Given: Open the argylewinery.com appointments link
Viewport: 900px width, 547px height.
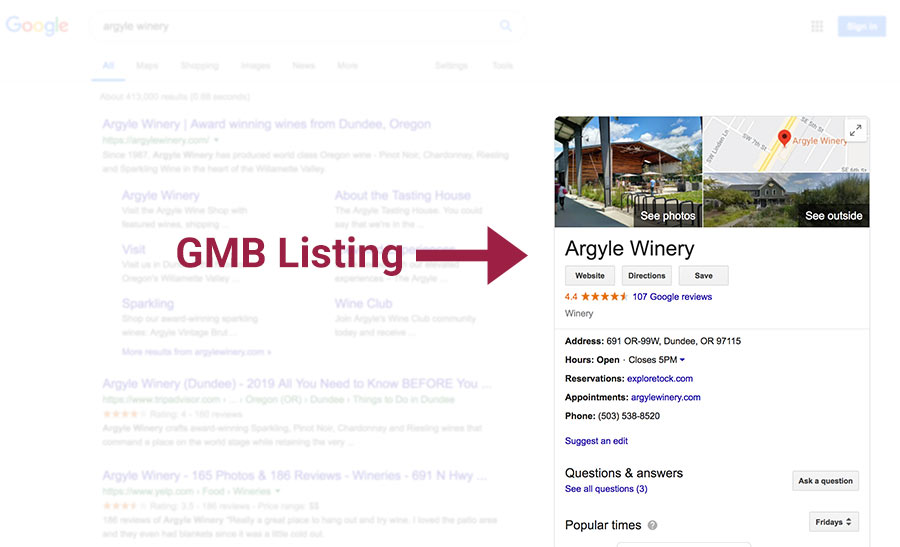Looking at the screenshot, I should point(666,397).
